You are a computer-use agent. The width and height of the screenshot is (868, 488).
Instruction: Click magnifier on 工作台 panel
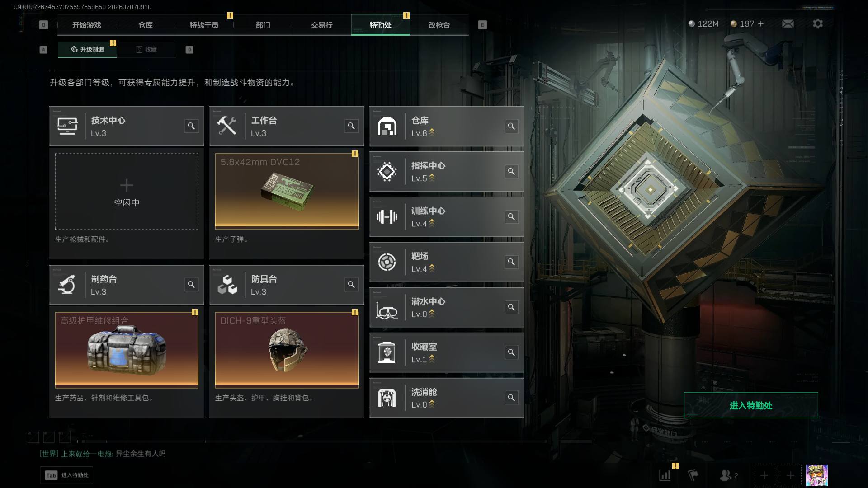tap(351, 126)
